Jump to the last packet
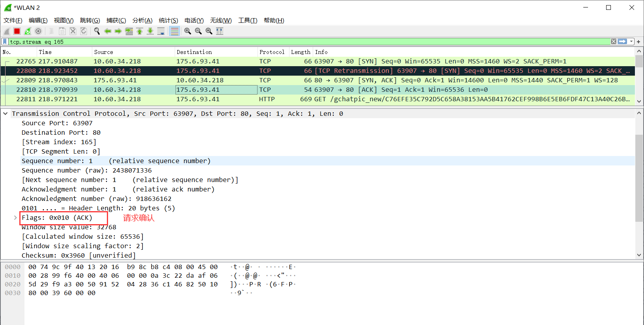Image resolution: width=644 pixels, height=325 pixels. pyautogui.click(x=150, y=31)
